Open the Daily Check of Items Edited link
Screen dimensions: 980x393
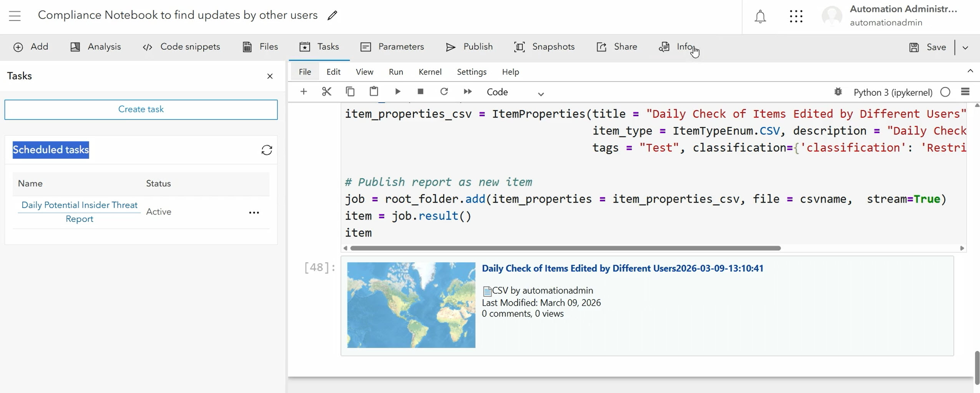pyautogui.click(x=623, y=268)
